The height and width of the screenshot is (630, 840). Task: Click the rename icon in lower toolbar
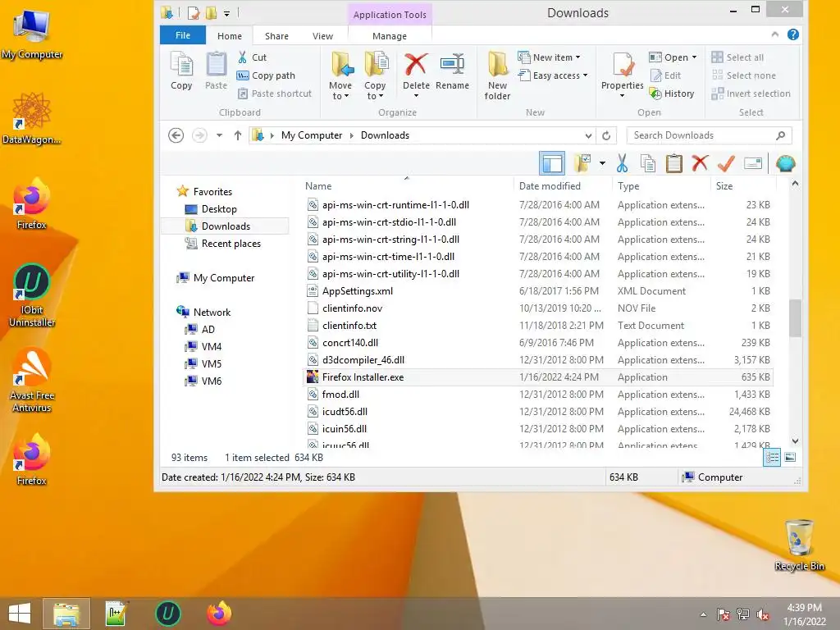(753, 163)
